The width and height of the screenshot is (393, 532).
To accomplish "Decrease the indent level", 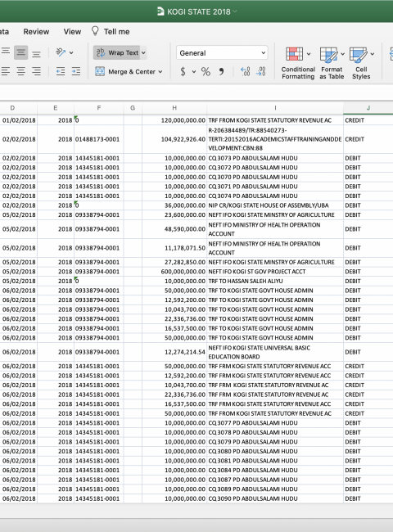I will 61,71.
